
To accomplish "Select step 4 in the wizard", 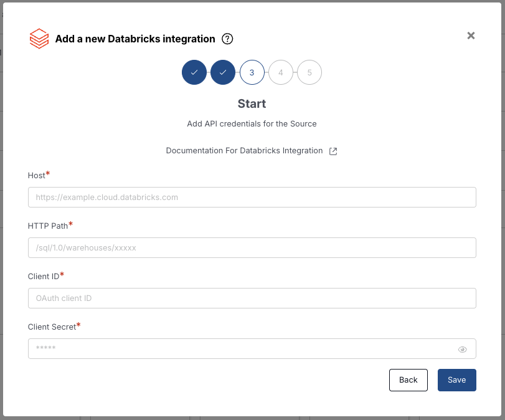I will (x=281, y=72).
